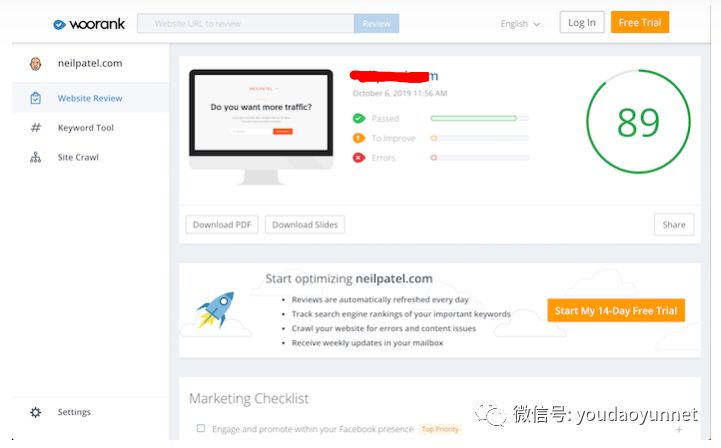Open the English language dropdown

point(520,24)
